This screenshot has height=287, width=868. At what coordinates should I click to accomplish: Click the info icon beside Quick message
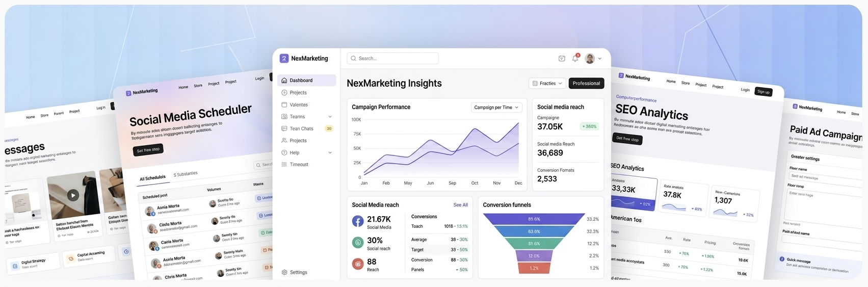click(782, 259)
